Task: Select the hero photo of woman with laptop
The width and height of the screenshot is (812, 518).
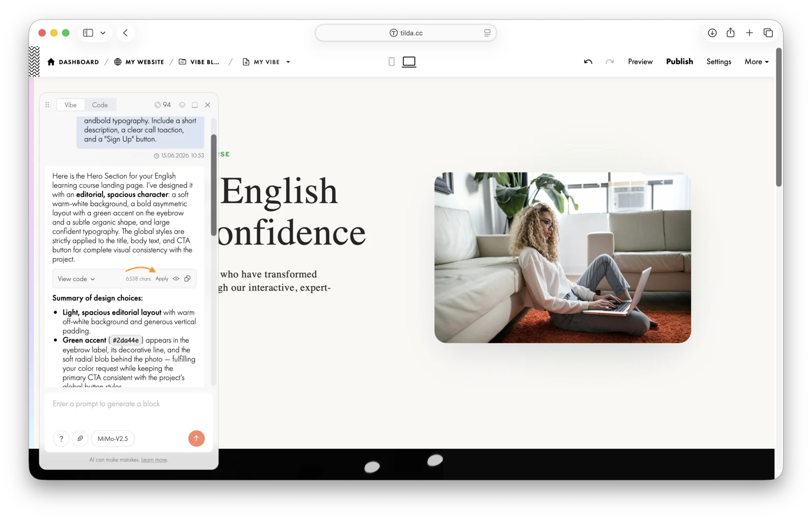Action: (x=563, y=258)
